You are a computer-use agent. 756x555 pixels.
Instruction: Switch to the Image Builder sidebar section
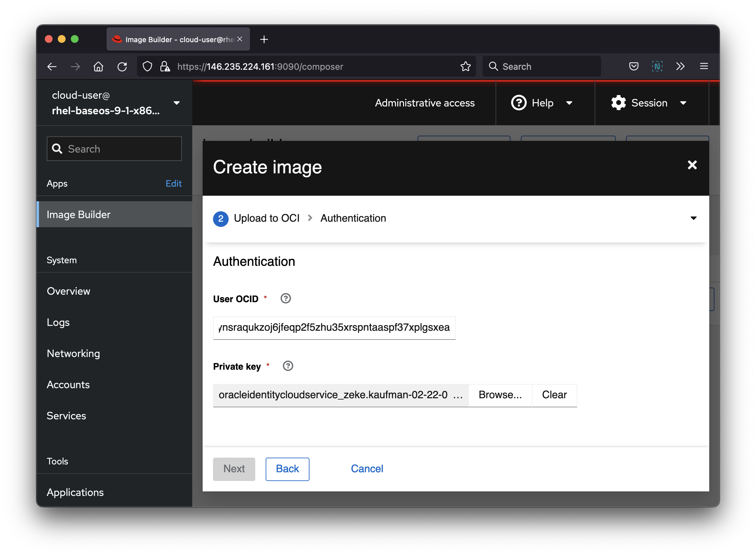click(x=78, y=214)
